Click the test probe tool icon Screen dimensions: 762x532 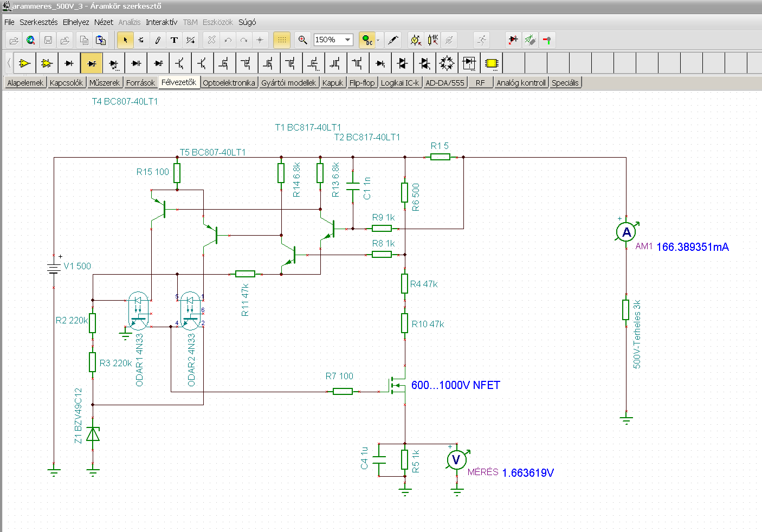point(393,40)
